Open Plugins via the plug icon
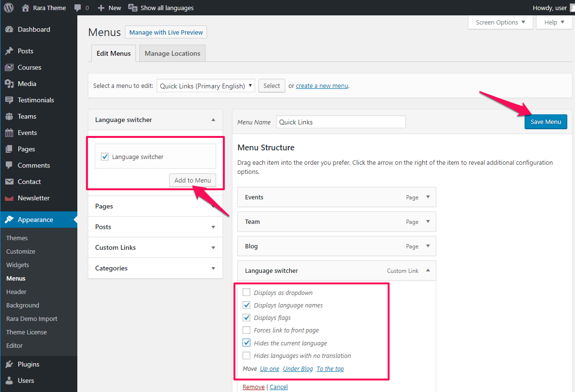 click(x=9, y=364)
